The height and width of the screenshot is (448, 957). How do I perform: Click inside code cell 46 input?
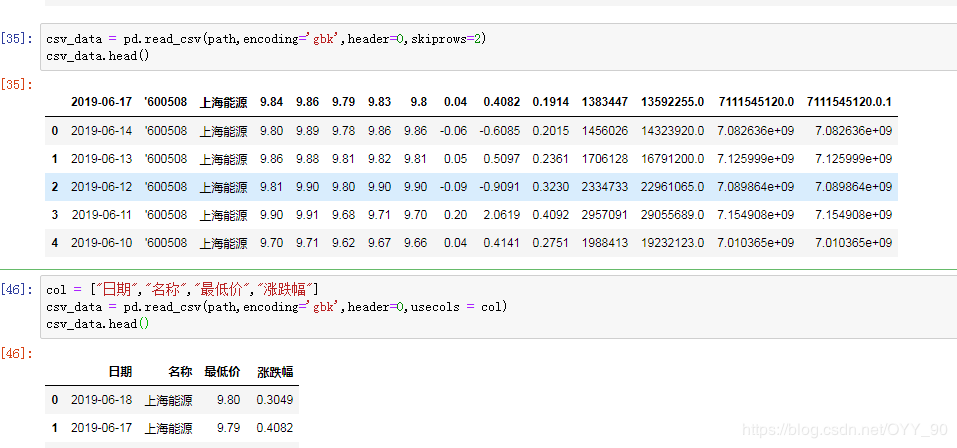click(498, 307)
